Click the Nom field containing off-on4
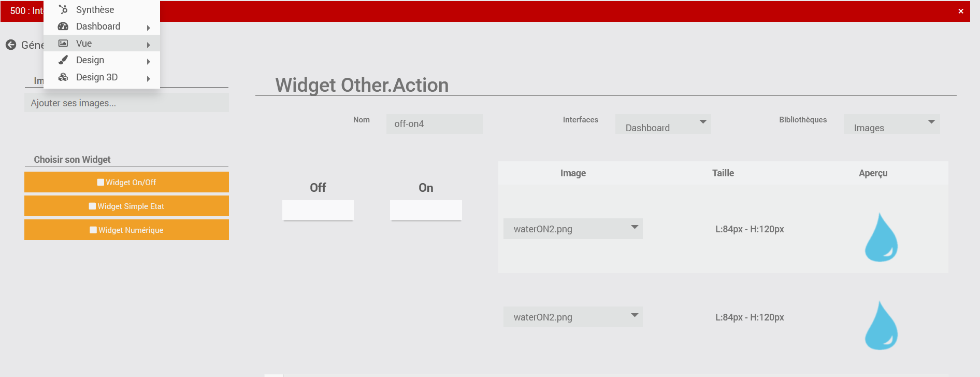980x377 pixels. tap(434, 124)
